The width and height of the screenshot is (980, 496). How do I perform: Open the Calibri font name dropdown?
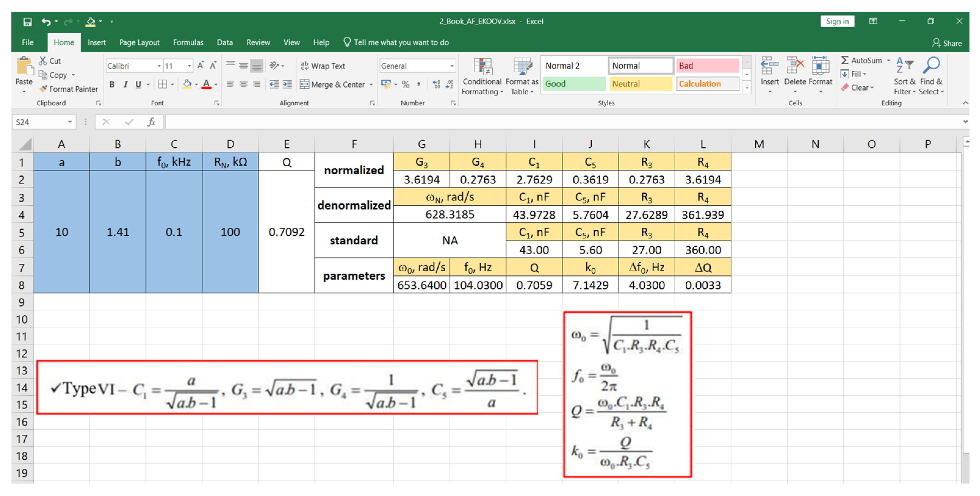(159, 66)
